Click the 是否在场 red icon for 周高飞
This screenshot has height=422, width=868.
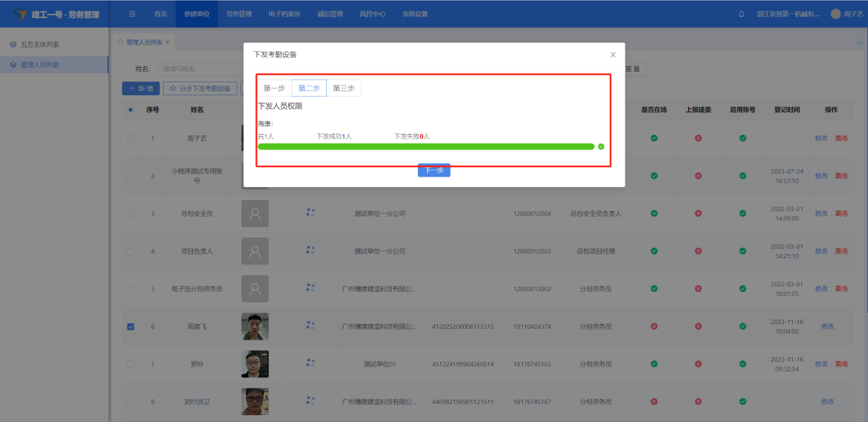click(654, 326)
